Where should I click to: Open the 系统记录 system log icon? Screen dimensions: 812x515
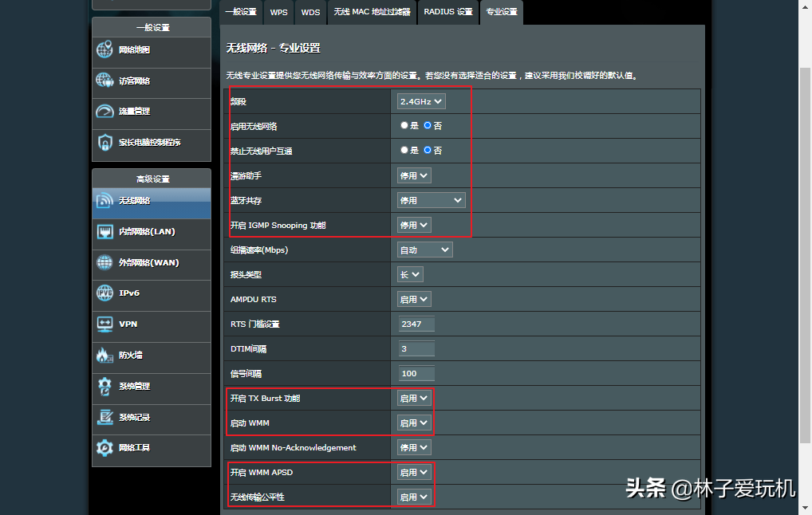point(104,417)
